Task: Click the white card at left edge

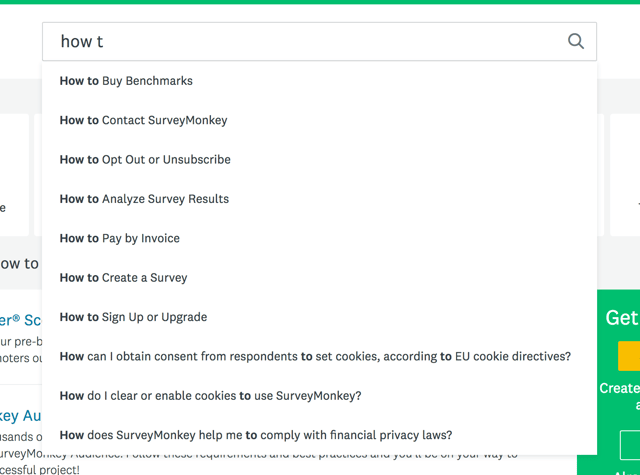Action: pos(12,175)
